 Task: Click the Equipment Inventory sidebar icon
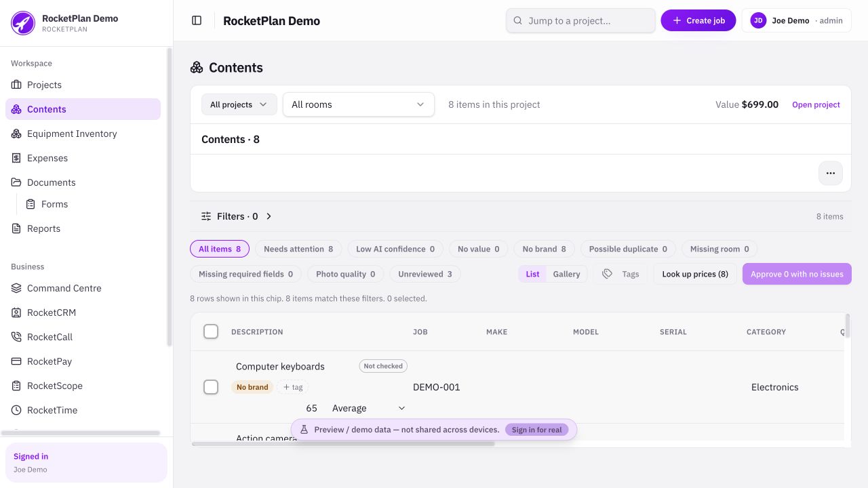(16, 134)
